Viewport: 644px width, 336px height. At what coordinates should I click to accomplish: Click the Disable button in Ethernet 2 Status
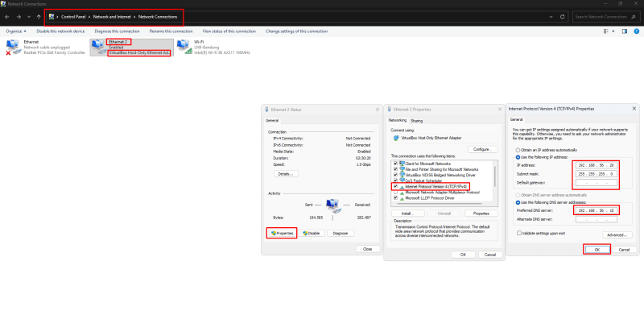(311, 233)
